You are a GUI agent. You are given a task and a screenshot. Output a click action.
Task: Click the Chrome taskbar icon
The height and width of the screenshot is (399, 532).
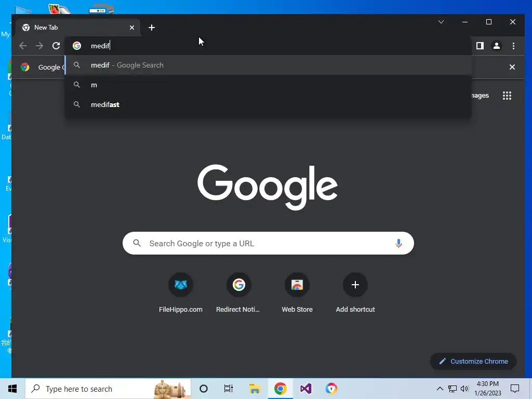pyautogui.click(x=280, y=389)
